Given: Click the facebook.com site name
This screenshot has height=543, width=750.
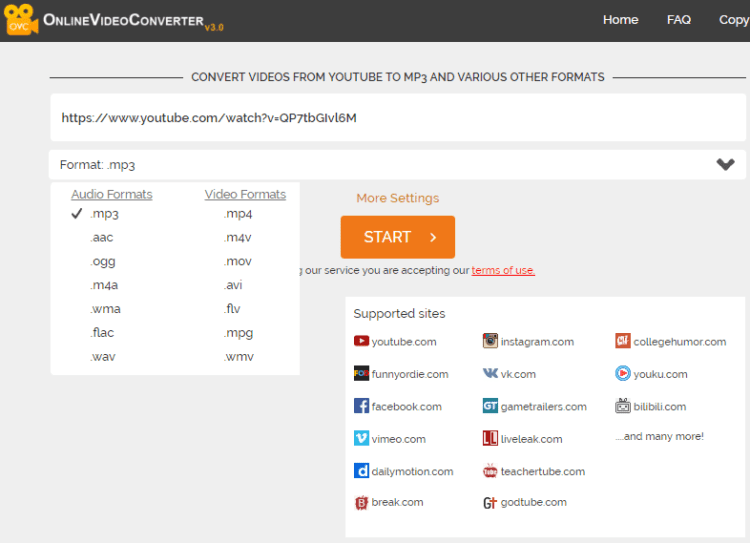Looking at the screenshot, I should pyautogui.click(x=407, y=407).
